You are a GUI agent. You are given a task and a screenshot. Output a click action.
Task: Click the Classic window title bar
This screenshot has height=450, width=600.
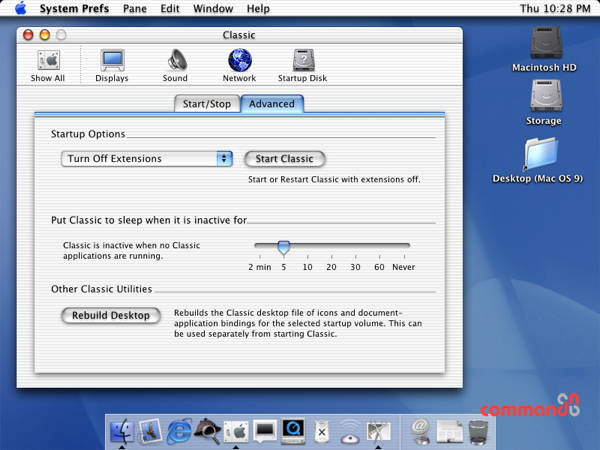point(240,35)
